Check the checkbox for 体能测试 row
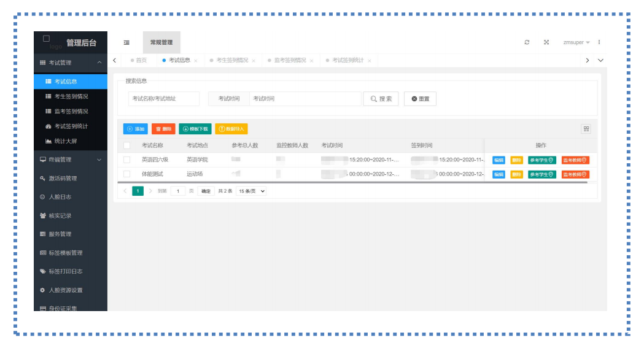 [127, 174]
